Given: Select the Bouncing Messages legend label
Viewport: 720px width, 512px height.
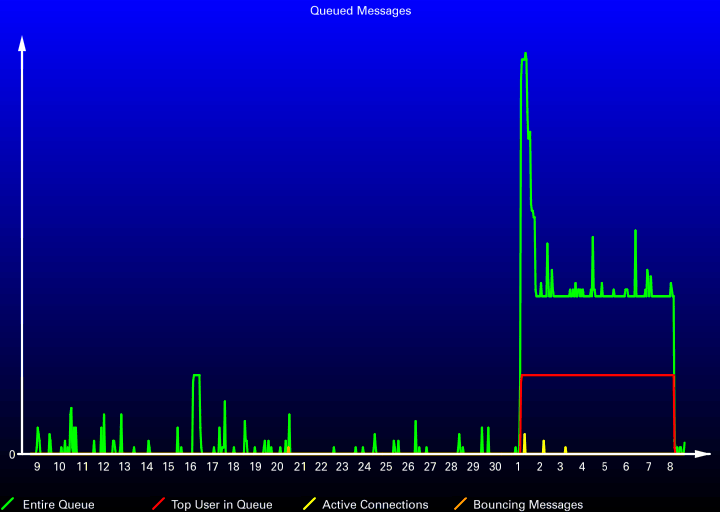Looking at the screenshot, I should (x=527, y=505).
